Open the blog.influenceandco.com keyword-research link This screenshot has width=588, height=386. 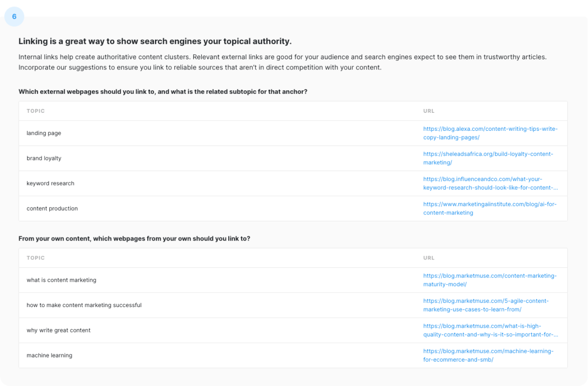click(x=491, y=183)
